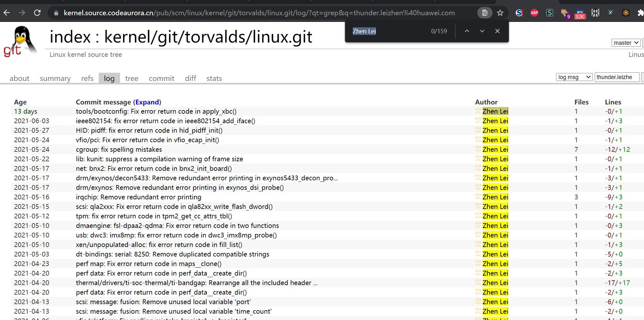Click the Expand commit messages link
Screen dimensions: 644x320
click(147, 102)
